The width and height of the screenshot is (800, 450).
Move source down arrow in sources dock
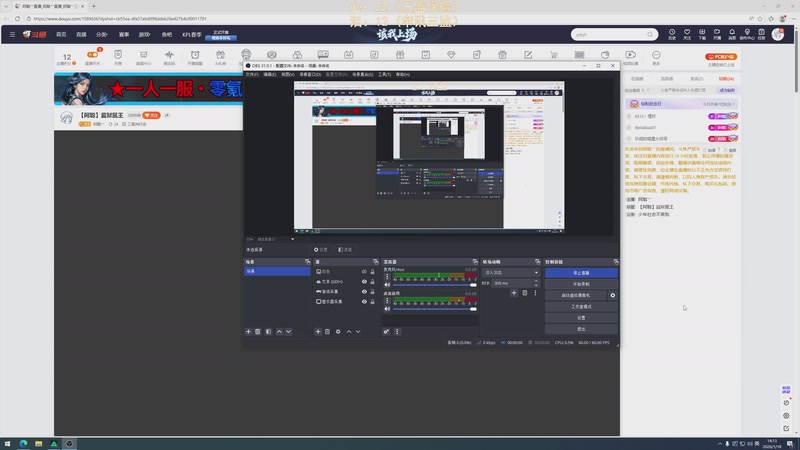(358, 332)
